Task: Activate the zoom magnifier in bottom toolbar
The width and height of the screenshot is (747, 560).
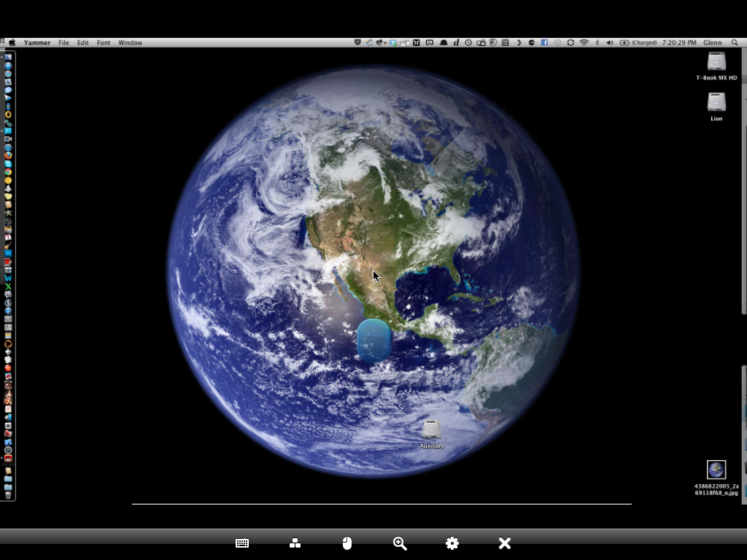Action: pos(400,543)
